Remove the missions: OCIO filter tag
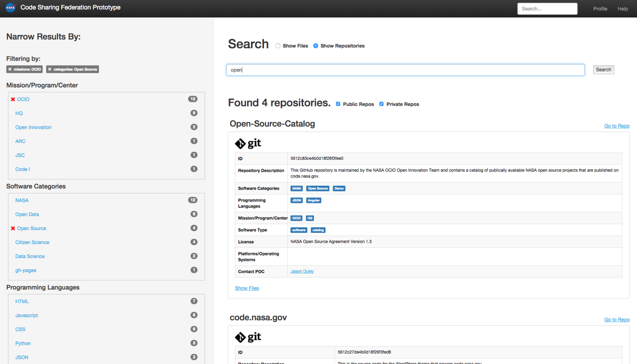The image size is (637, 364). (x=10, y=69)
